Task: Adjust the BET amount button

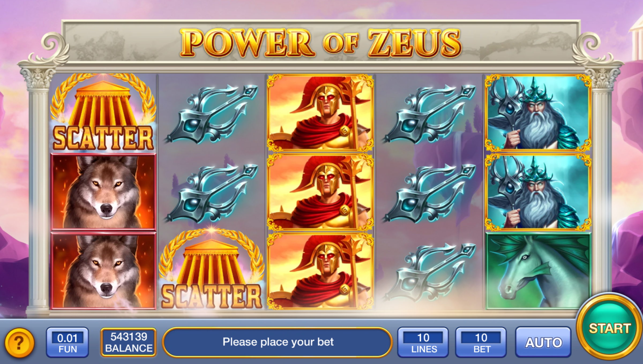Action: coord(481,342)
